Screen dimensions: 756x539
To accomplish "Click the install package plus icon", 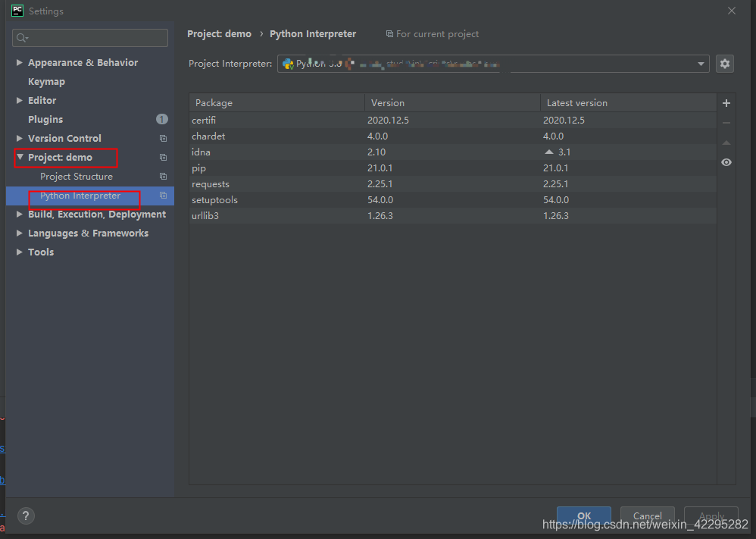I will pos(726,103).
